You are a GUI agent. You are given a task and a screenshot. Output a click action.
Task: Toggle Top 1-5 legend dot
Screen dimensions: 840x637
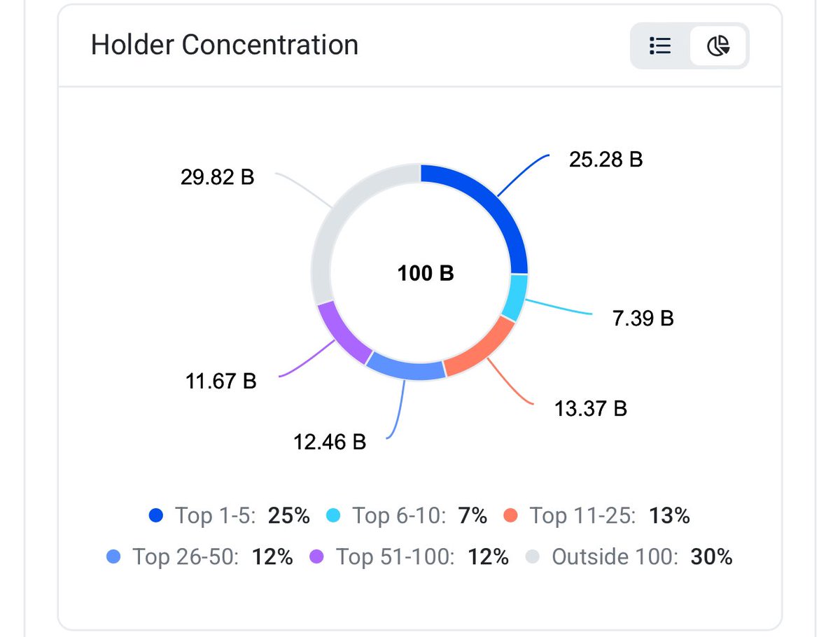pos(157,517)
